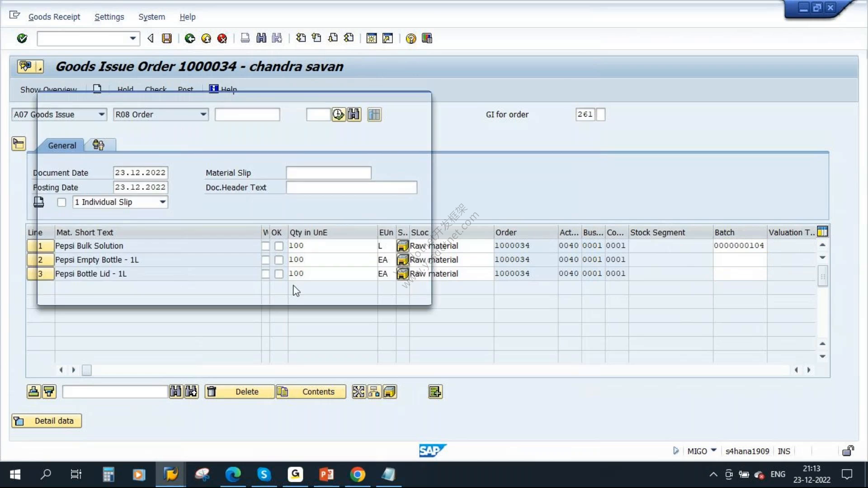Click the Stock overview icon on Pepsi Bulk Solution row
This screenshot has height=488, width=868.
click(x=402, y=246)
